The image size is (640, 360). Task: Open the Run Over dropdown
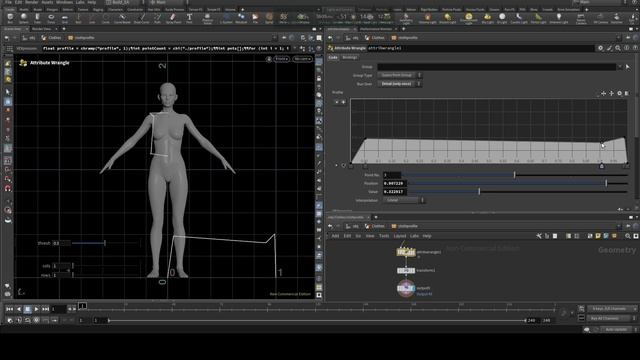[399, 84]
